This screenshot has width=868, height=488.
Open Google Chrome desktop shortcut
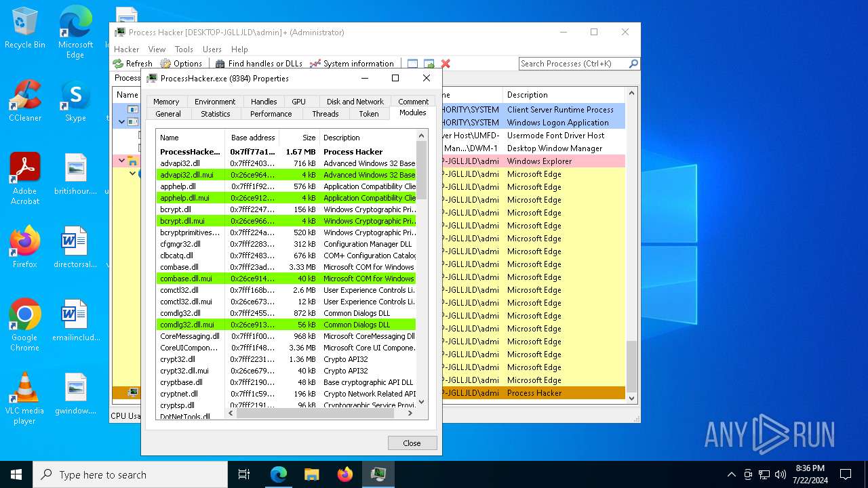(x=25, y=325)
